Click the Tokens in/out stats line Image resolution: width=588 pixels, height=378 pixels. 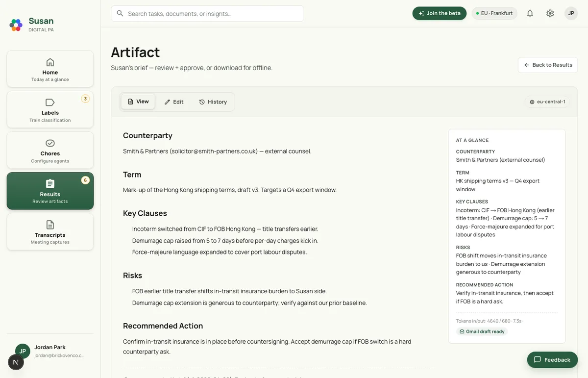tap(490, 321)
